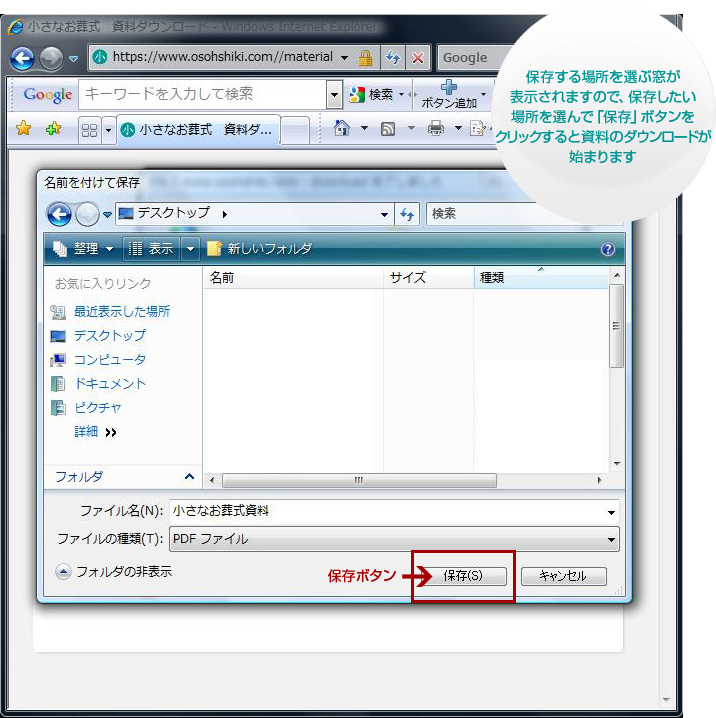Toggle フォルダの非表示 hide folders
The image size is (716, 718).
[x=113, y=571]
